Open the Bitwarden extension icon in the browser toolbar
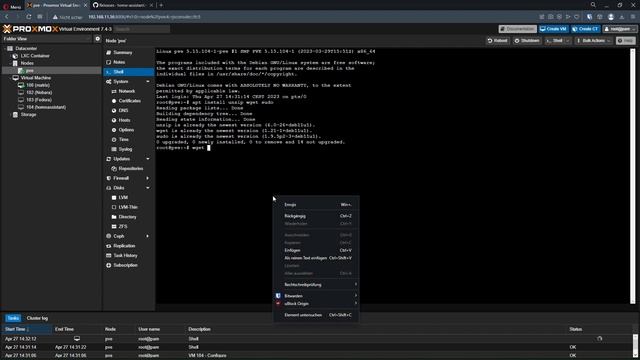Image resolution: width=640 pixels, height=360 pixels. pyautogui.click(x=589, y=17)
